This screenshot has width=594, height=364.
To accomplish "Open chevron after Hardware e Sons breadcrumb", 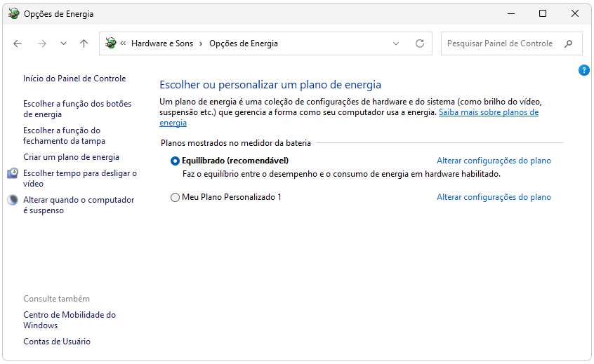I will (201, 44).
